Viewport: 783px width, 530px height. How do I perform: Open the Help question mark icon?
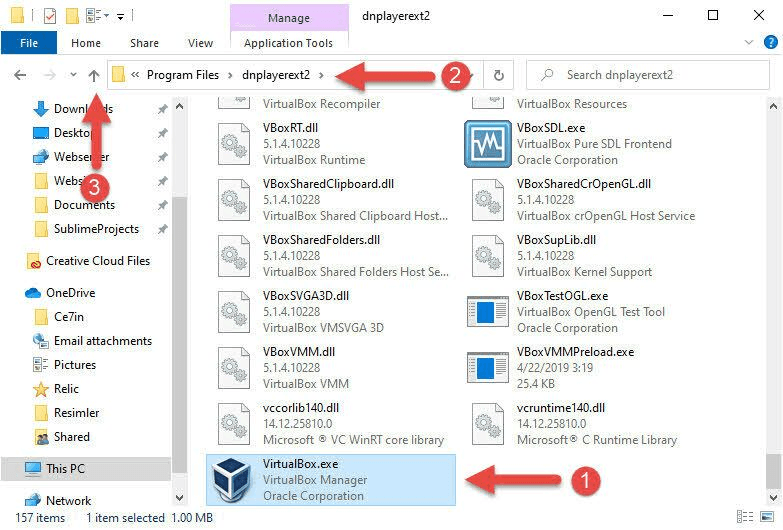[x=771, y=42]
